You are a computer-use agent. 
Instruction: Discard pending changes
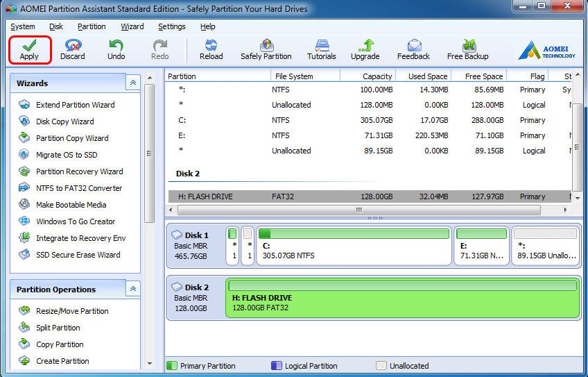point(73,50)
